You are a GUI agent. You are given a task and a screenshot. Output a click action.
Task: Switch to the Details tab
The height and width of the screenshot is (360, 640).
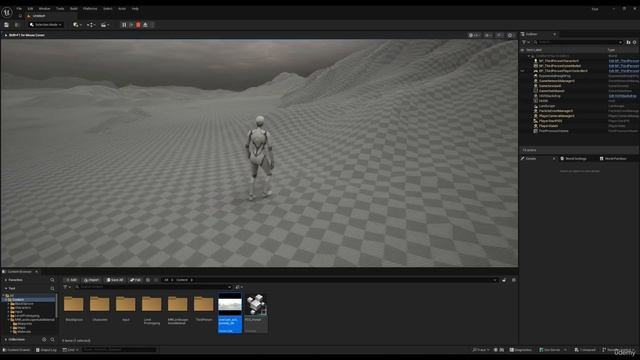(x=531, y=158)
